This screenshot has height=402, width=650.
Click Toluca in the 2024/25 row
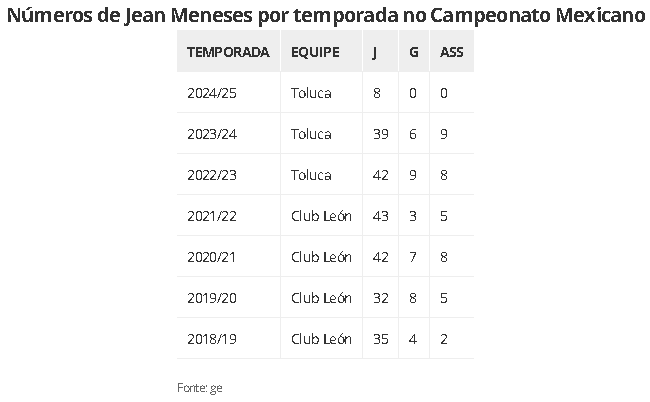click(311, 93)
